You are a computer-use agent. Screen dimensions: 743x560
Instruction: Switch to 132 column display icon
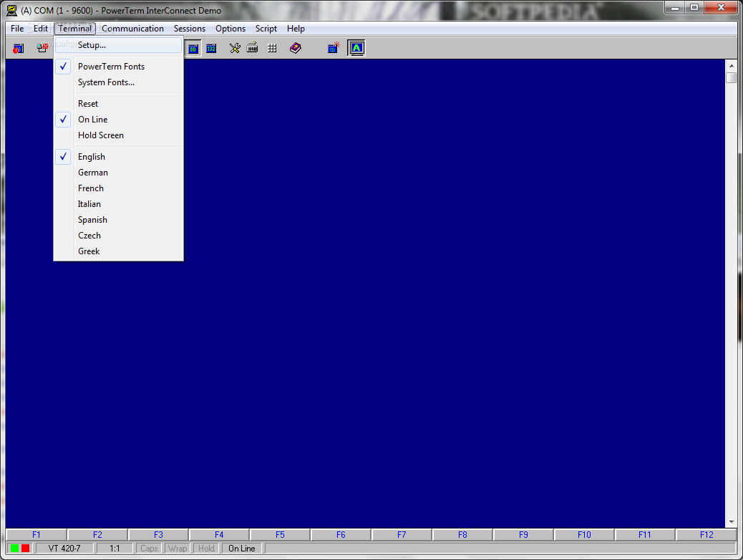point(211,49)
